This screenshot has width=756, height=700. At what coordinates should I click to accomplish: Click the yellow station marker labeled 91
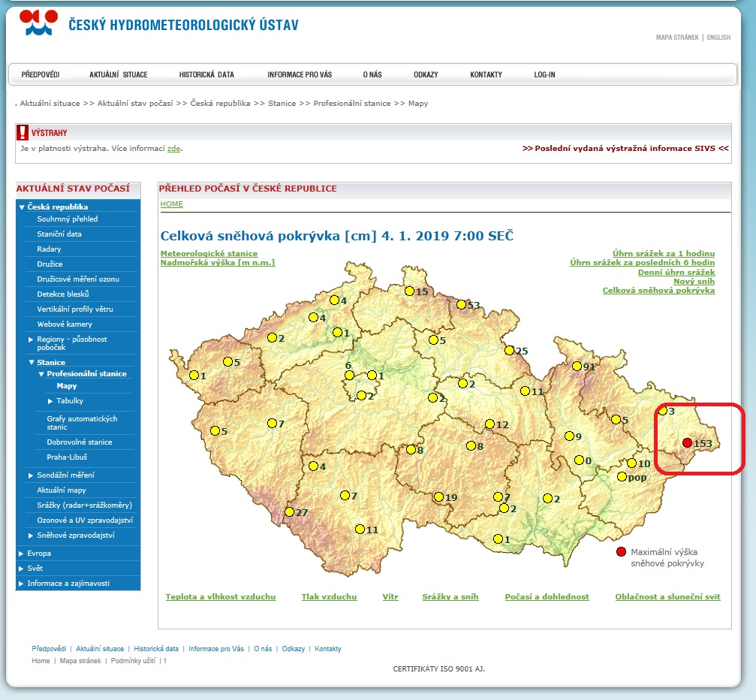point(577,367)
